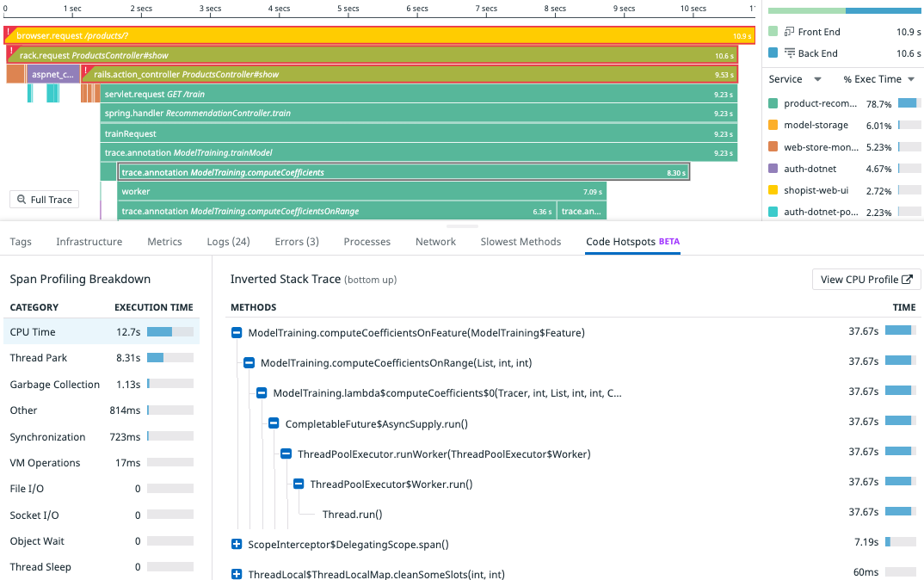Click the trainRequest span
924x580 pixels.
point(419,133)
